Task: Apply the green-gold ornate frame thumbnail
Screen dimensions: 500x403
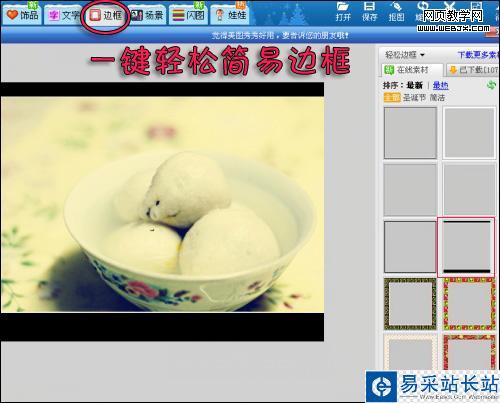Action: click(410, 304)
